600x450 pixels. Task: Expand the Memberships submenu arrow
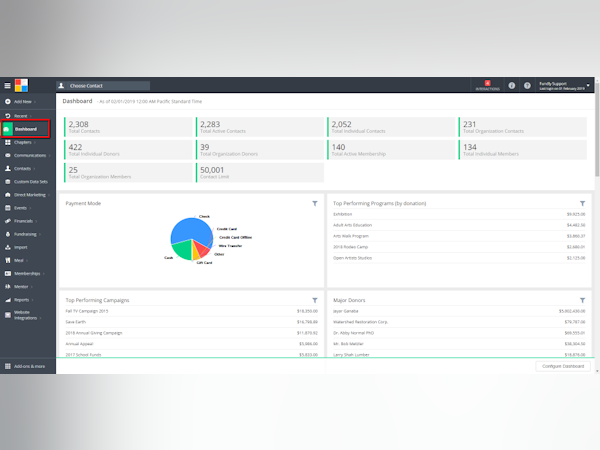(44, 274)
